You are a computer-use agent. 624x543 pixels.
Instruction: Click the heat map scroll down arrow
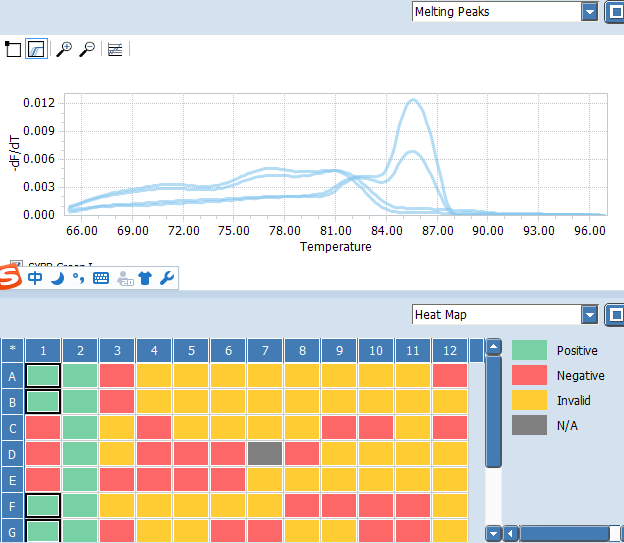click(493, 533)
